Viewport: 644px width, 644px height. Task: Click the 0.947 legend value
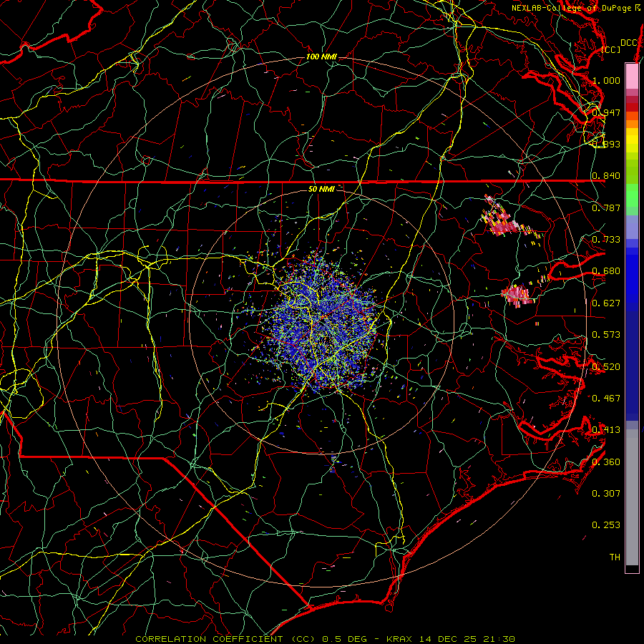pyautogui.click(x=606, y=112)
